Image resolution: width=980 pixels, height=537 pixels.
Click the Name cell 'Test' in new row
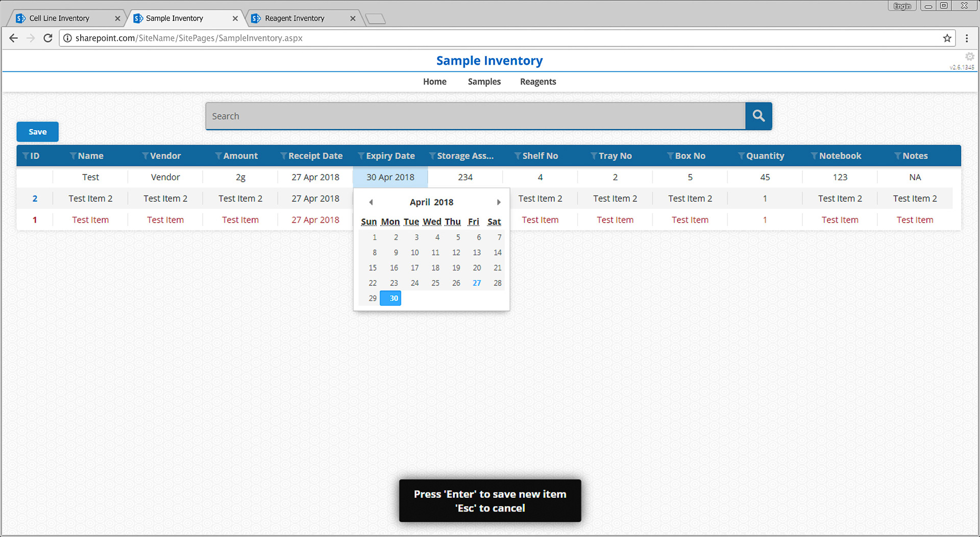(90, 177)
